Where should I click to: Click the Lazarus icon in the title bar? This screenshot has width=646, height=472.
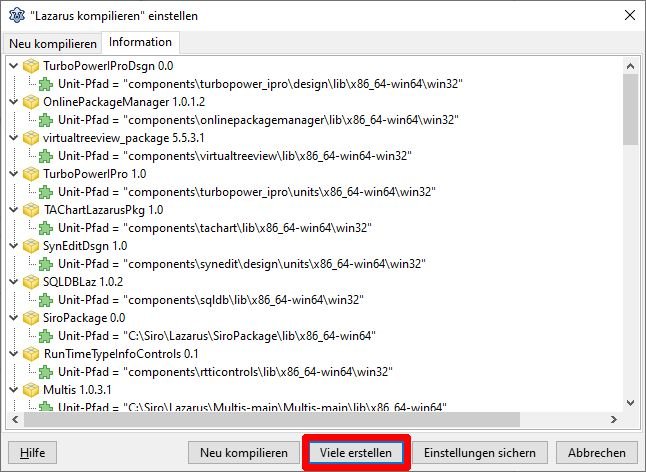(x=17, y=16)
